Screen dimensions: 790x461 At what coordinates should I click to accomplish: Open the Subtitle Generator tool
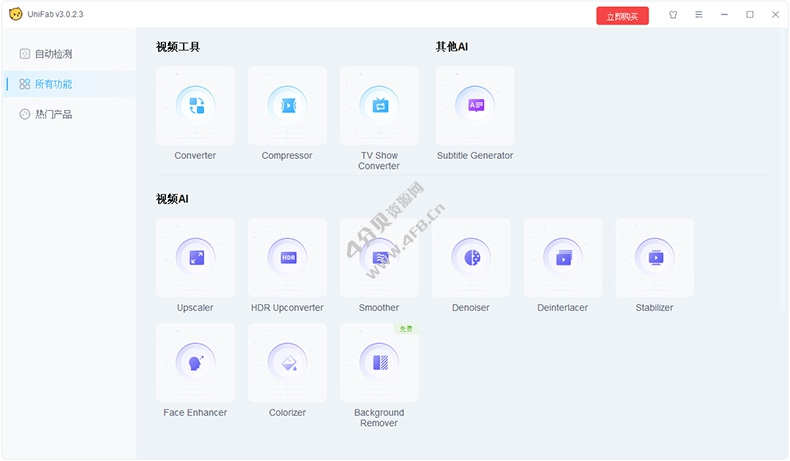pos(475,105)
